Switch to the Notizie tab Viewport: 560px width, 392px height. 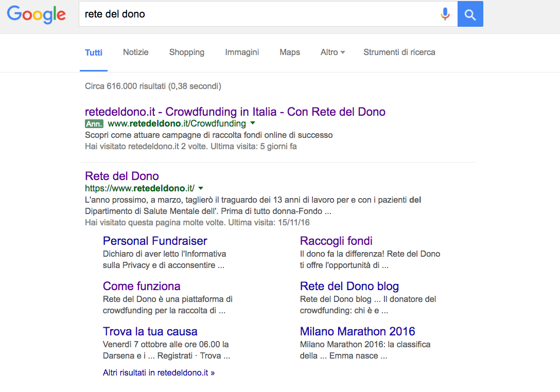tap(136, 52)
